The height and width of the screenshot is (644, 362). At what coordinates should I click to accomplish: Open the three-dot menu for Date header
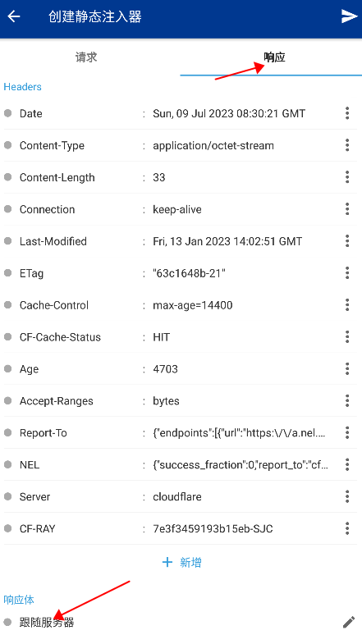tap(347, 113)
